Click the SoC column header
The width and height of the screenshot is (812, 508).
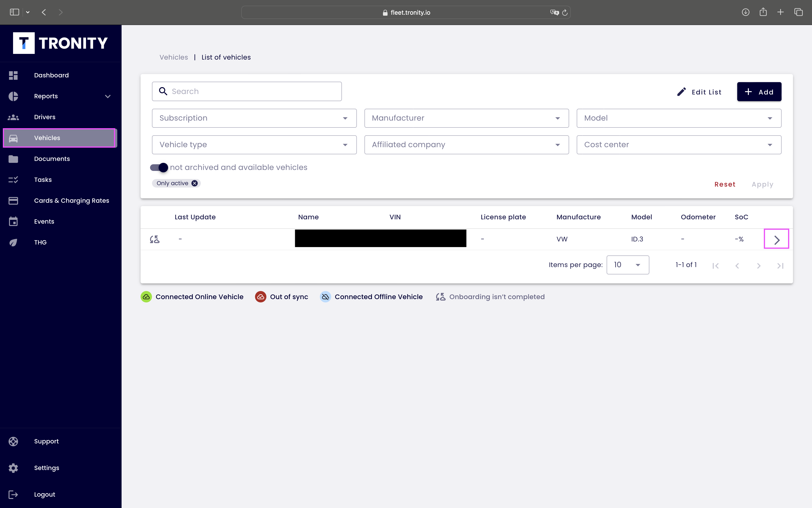pos(741,217)
